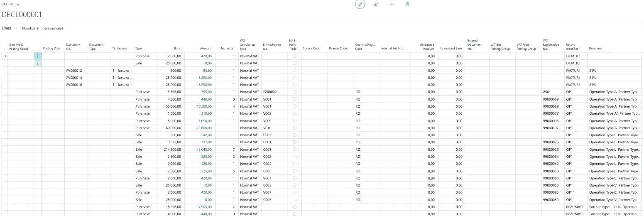
Task: Open the Unrealized Amount column header menu
Action: click(427, 47)
